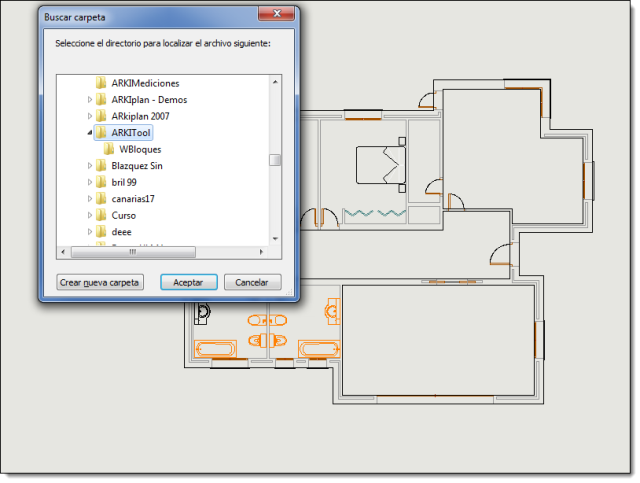Click the ARKIplan - Demos folder icon
The width and height of the screenshot is (640, 483).
coord(101,99)
